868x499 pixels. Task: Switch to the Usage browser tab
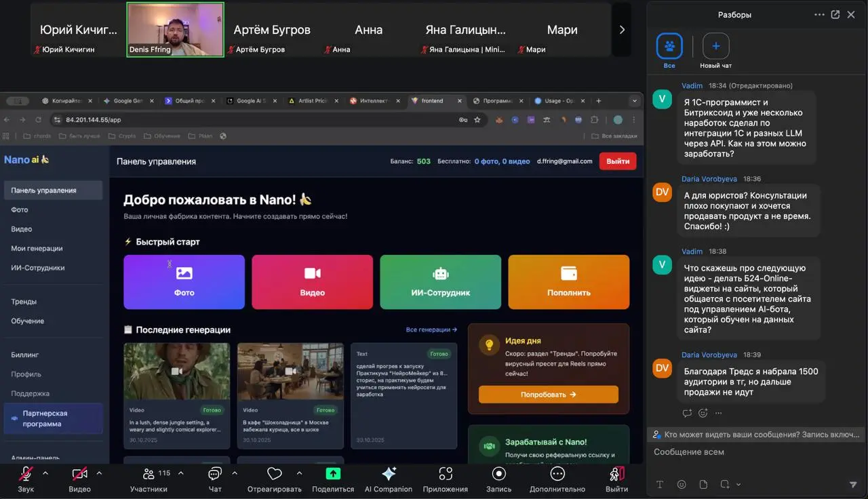click(x=559, y=101)
